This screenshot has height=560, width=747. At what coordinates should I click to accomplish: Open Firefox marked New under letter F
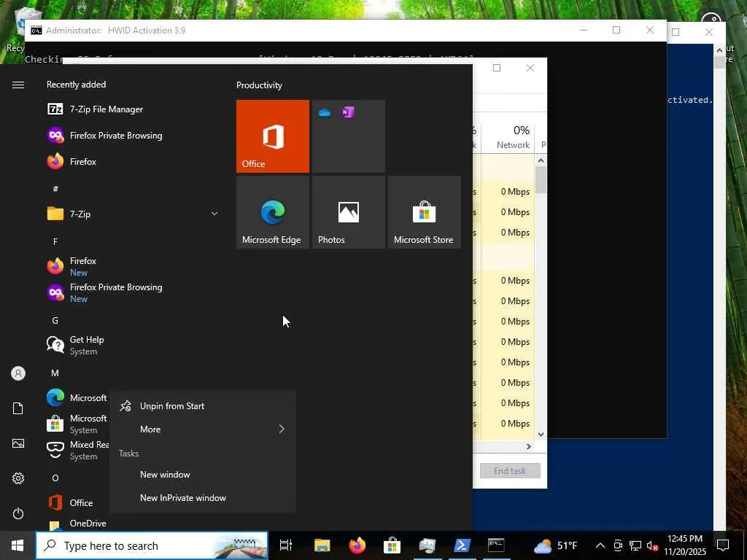click(133, 266)
